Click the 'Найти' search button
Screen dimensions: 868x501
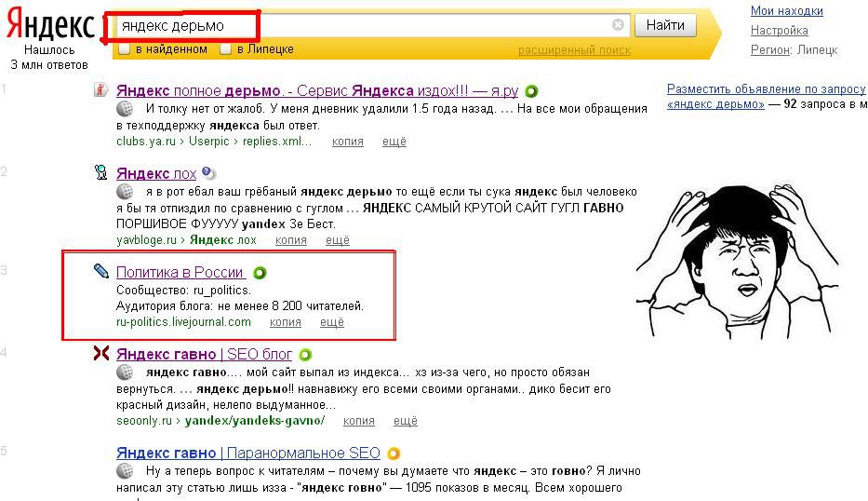(665, 25)
